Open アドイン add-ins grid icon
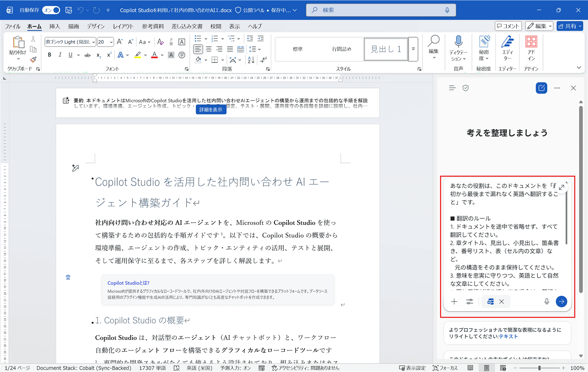This screenshot has height=372, width=588. (x=531, y=42)
